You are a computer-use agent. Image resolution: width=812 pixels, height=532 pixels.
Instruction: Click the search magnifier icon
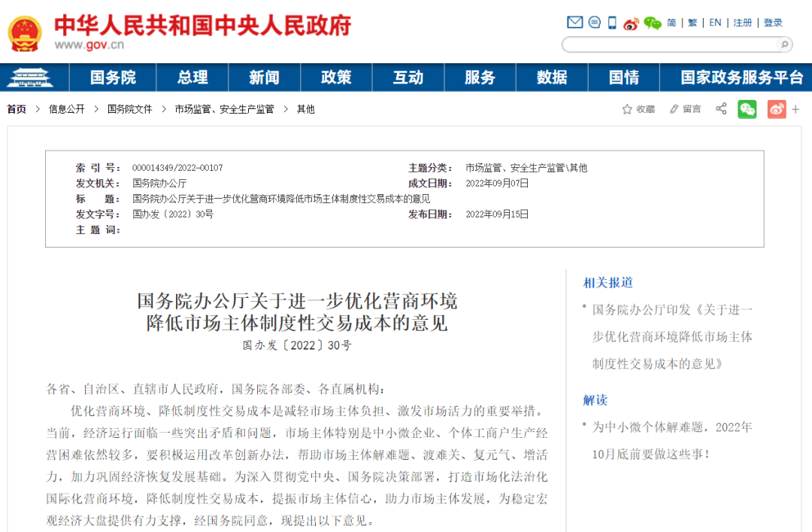pyautogui.click(x=783, y=44)
